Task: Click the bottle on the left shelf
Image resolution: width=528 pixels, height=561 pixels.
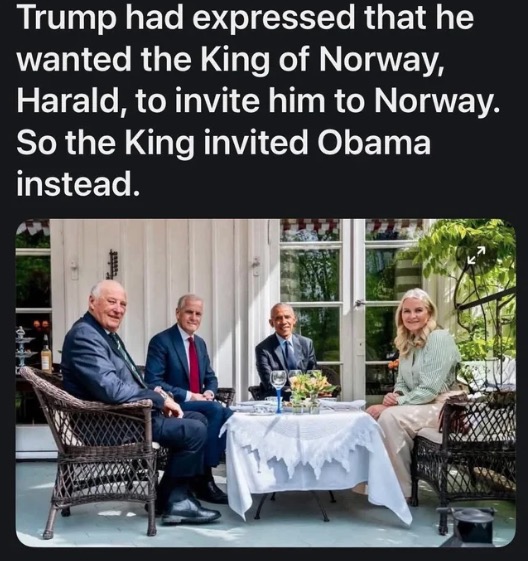Action: click(x=45, y=352)
